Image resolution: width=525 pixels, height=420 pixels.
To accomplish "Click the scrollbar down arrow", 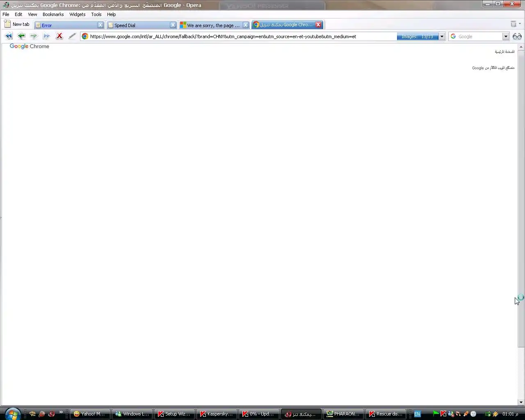I will point(521,402).
